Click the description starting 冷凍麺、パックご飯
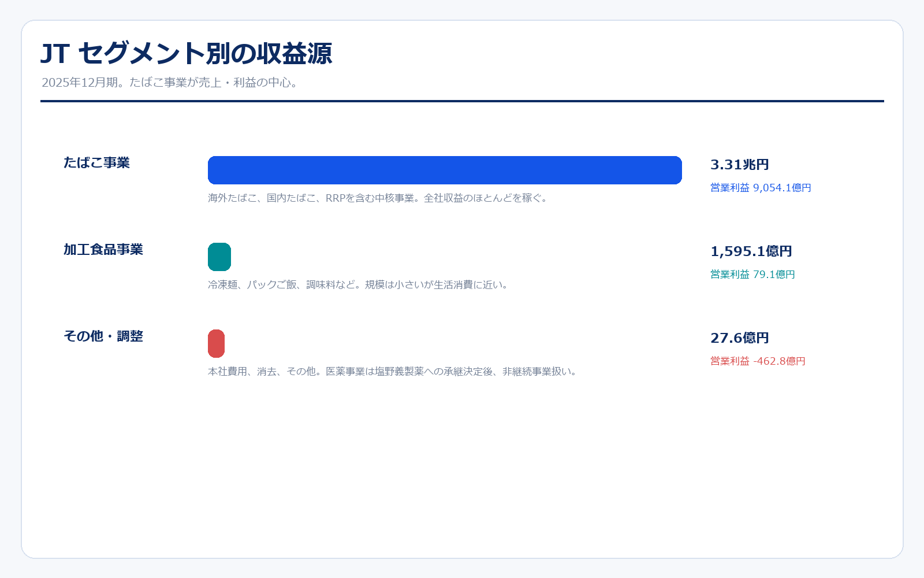 click(358, 285)
